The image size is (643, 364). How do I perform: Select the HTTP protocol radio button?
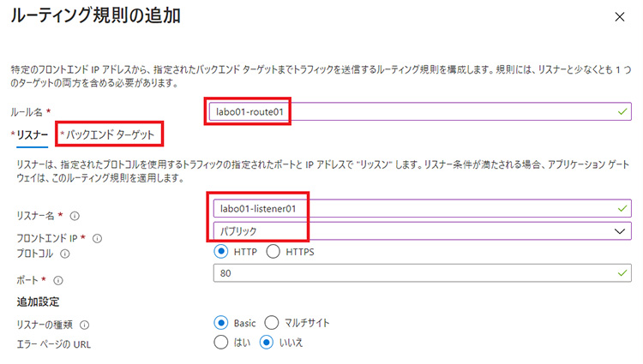point(220,252)
